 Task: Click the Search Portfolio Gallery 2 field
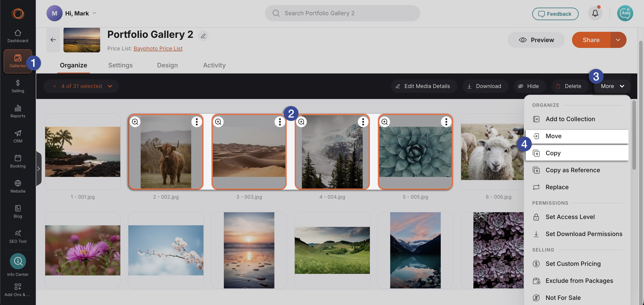(x=343, y=13)
